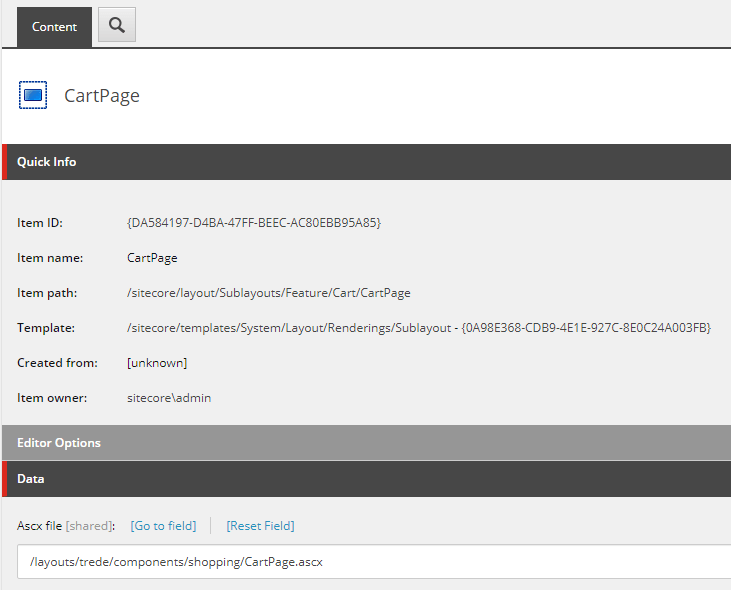
Task: Click the Item name value CartPage
Action: click(152, 258)
